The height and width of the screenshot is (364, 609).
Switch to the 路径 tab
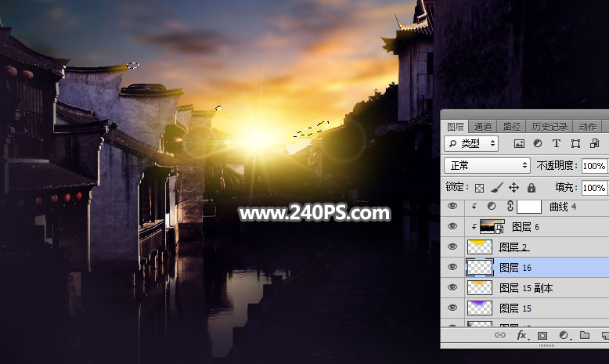tap(511, 127)
